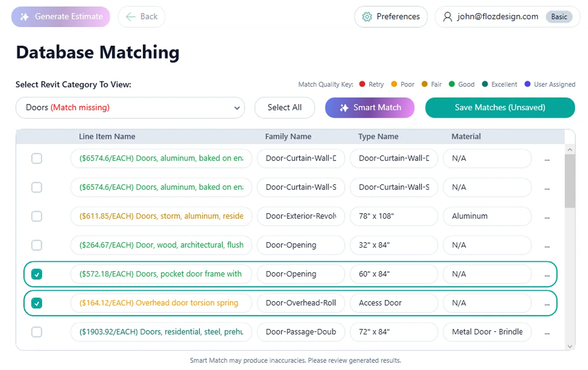The image size is (588, 370).
Task: Check the Doors aluminum baked-on enamel row
Action: (37, 159)
